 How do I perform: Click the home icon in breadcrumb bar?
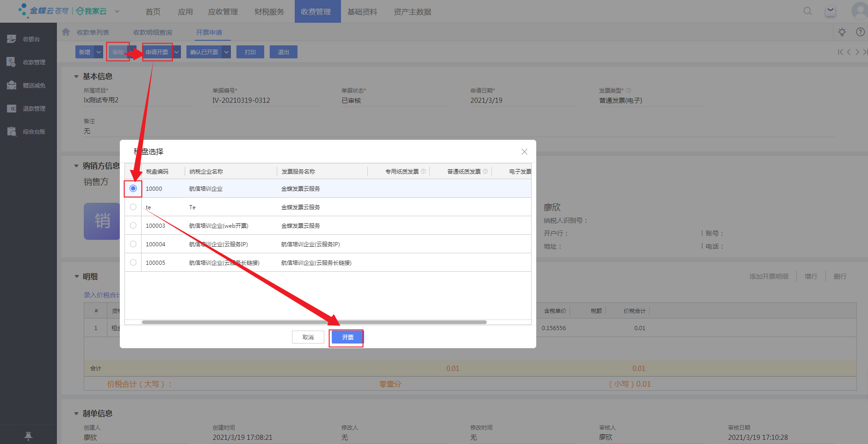point(66,32)
